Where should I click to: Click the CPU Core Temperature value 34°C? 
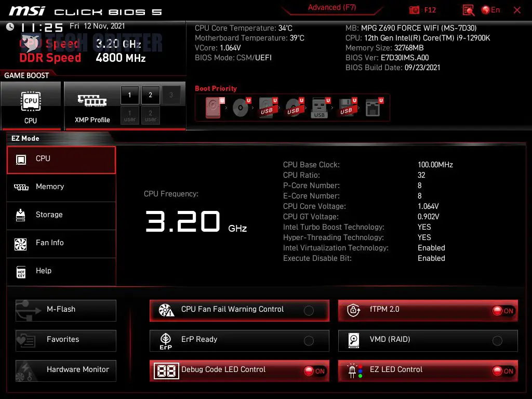pyautogui.click(x=285, y=28)
